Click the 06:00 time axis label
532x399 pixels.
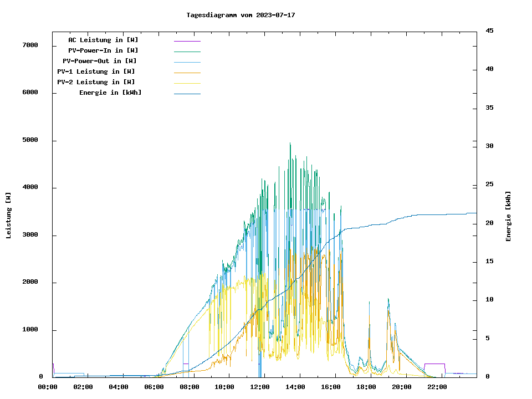coord(154,387)
